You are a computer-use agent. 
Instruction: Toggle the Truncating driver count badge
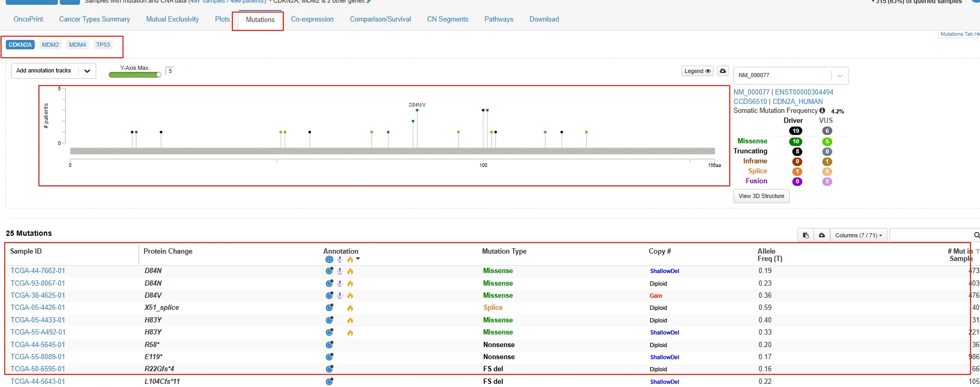797,151
